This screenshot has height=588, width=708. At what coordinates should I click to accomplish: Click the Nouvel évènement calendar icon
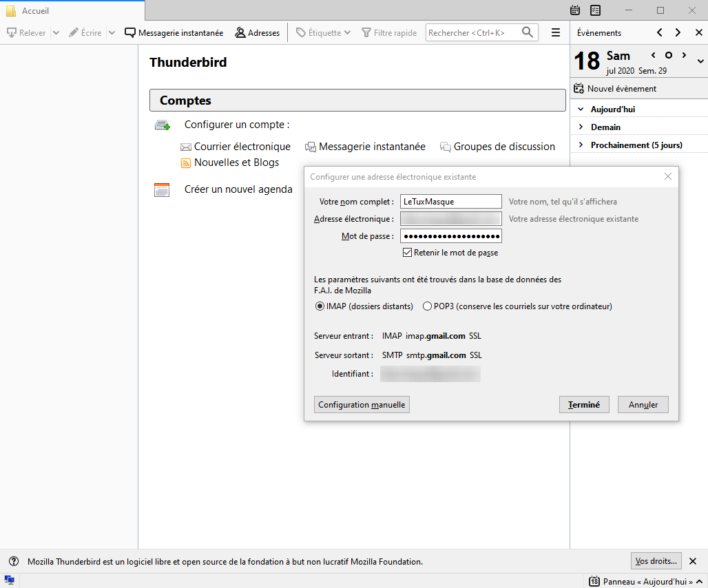tap(579, 88)
